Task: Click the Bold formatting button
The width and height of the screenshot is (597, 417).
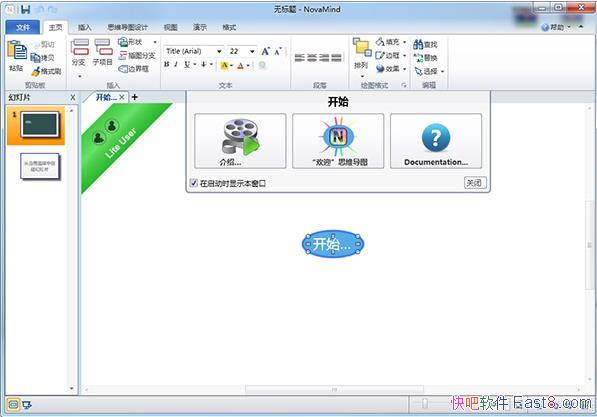Action: (x=166, y=64)
